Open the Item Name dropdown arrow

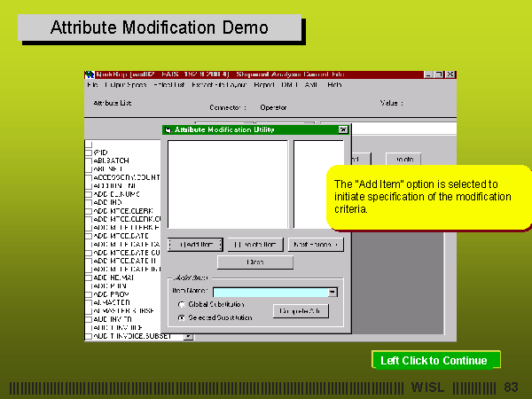tap(332, 291)
